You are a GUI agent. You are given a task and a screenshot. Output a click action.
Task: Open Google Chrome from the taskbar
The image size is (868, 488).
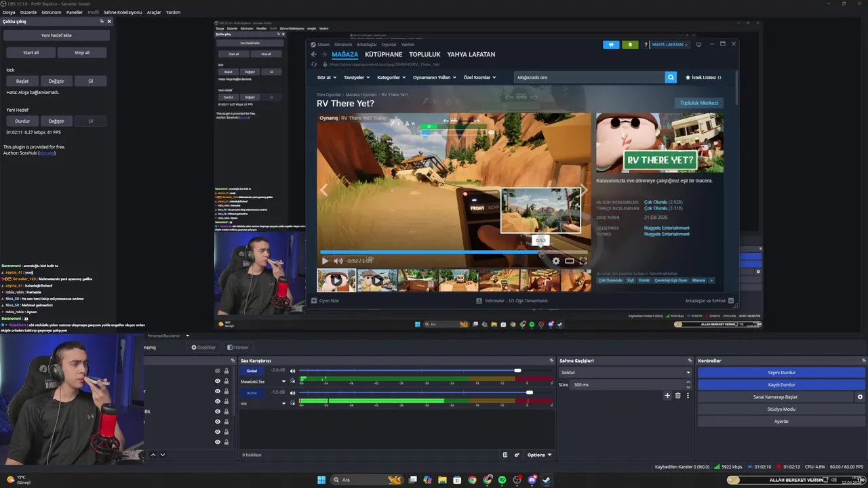472,480
